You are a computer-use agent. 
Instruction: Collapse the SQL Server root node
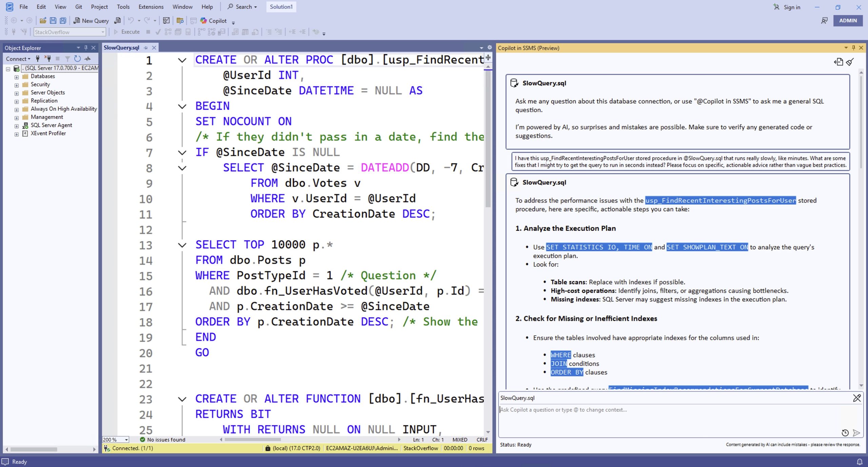[8, 69]
